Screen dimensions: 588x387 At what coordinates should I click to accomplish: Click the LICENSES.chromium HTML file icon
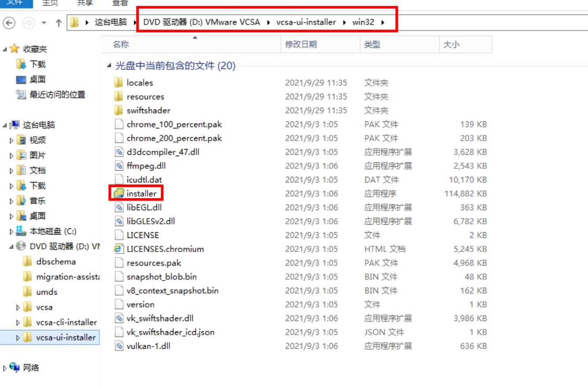(x=118, y=249)
